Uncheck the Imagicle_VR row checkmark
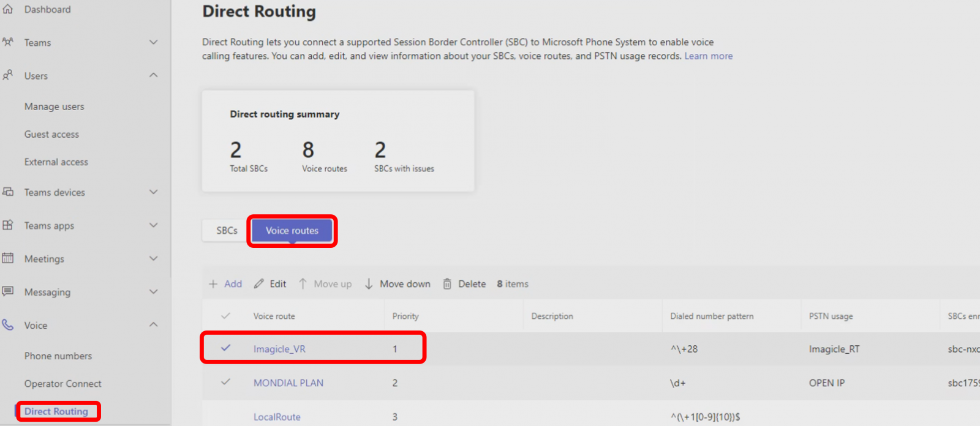 click(225, 348)
